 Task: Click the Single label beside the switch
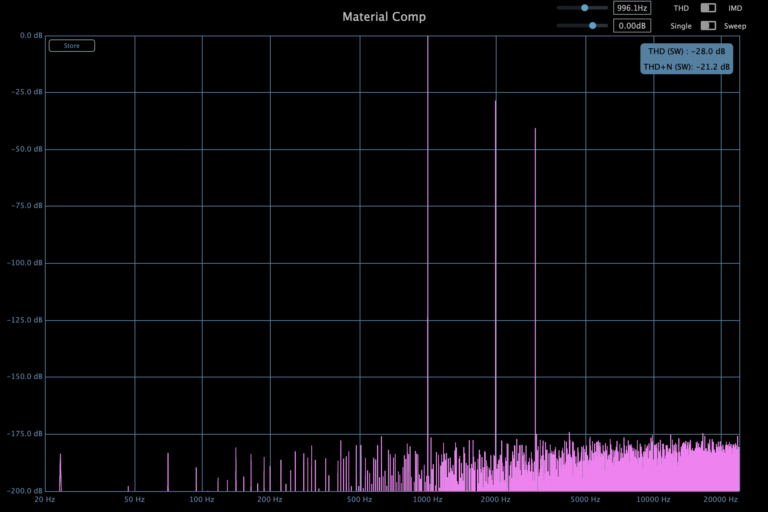[x=680, y=26]
